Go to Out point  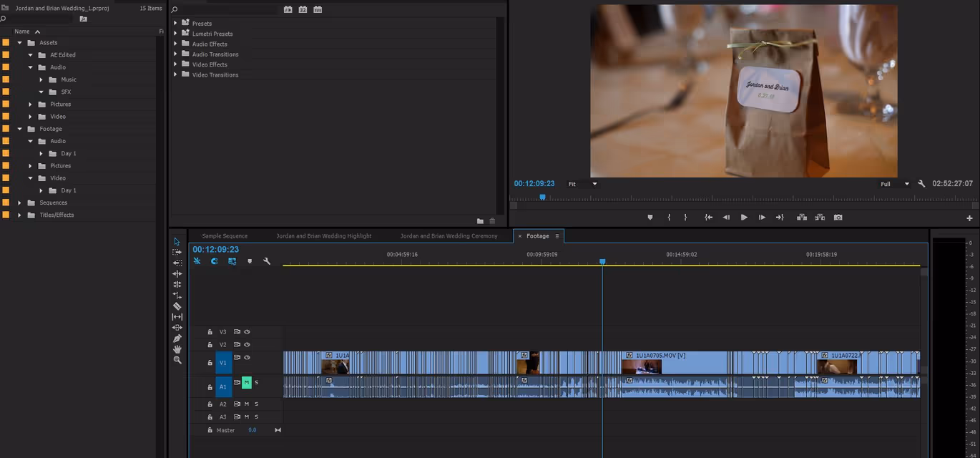tap(780, 218)
